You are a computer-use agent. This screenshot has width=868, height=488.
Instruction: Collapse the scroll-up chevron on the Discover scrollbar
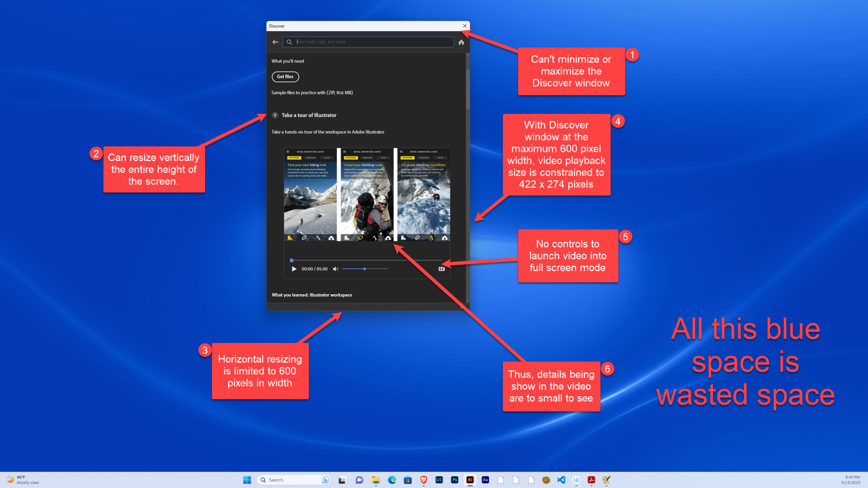[467, 54]
